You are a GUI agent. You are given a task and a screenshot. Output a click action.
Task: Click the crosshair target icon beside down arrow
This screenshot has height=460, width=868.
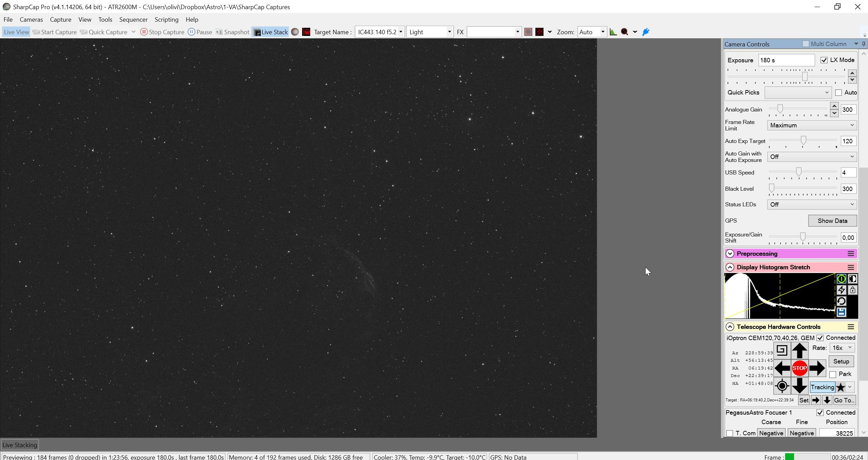pyautogui.click(x=782, y=386)
